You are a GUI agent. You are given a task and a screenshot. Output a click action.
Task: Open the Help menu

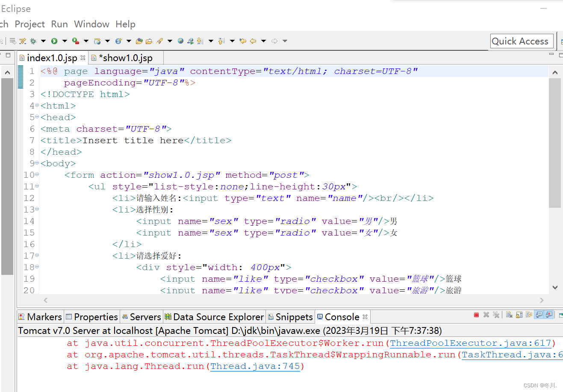[x=125, y=24]
